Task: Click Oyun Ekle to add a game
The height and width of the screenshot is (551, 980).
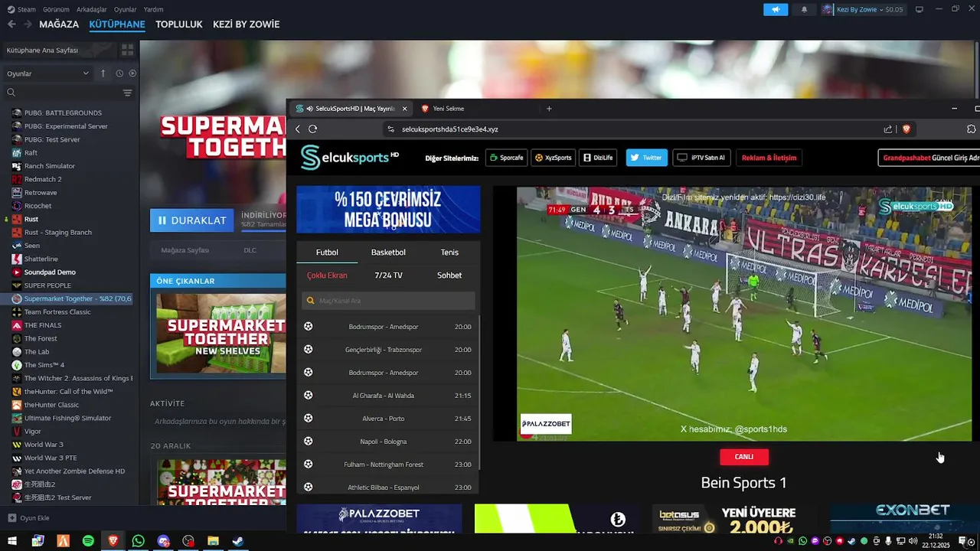Action: pyautogui.click(x=29, y=518)
